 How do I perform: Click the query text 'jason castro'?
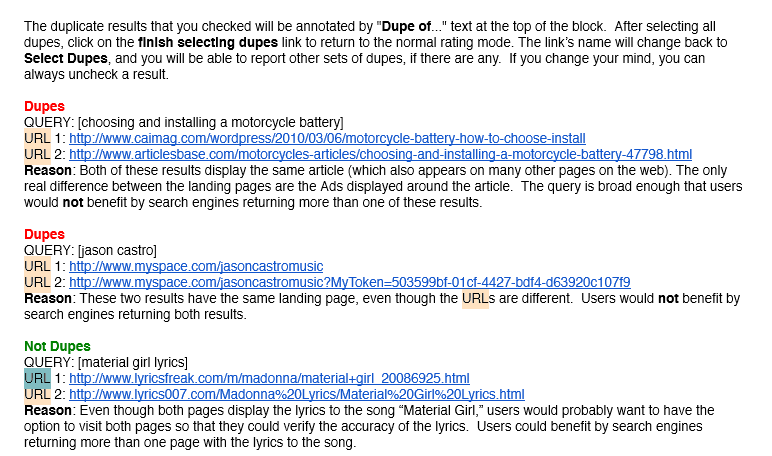click(x=117, y=251)
